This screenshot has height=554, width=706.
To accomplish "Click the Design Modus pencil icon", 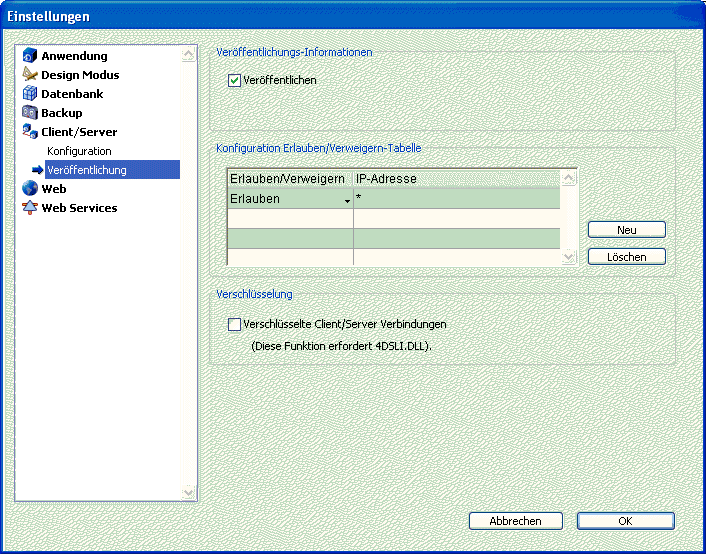I will [30, 75].
